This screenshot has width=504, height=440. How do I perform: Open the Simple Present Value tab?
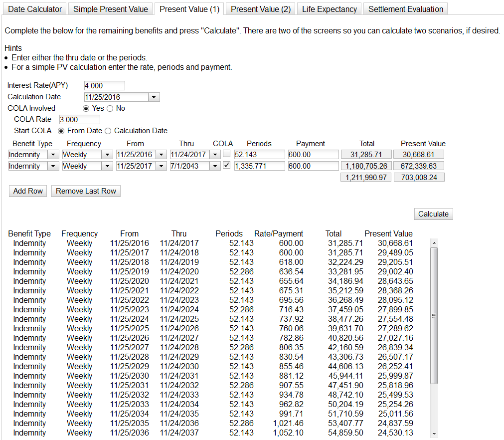pyautogui.click(x=110, y=9)
